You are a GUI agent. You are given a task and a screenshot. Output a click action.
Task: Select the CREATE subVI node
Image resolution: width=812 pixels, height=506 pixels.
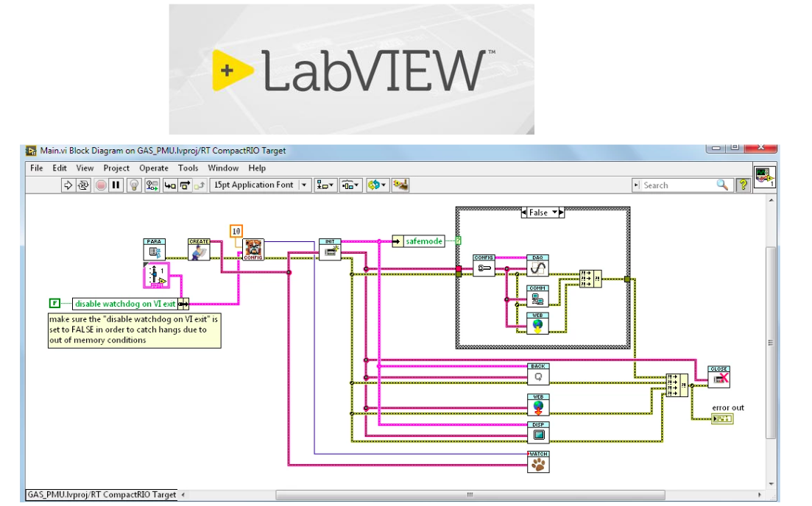[199, 249]
